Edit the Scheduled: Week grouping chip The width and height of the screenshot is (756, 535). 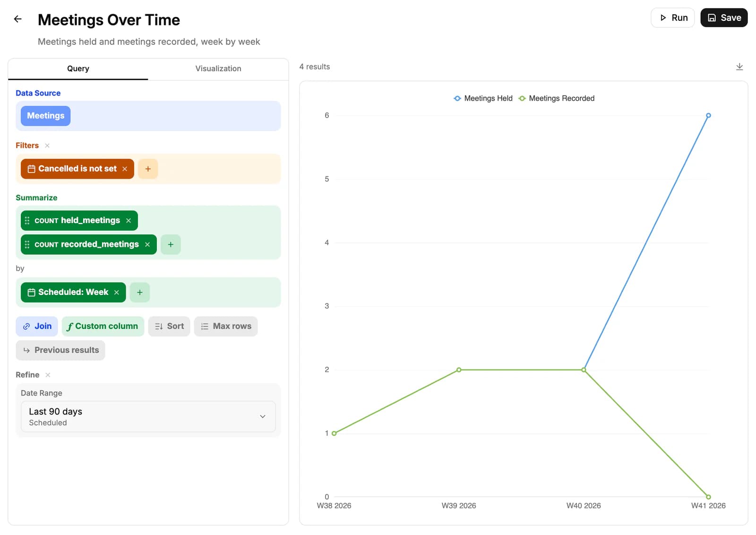point(73,293)
